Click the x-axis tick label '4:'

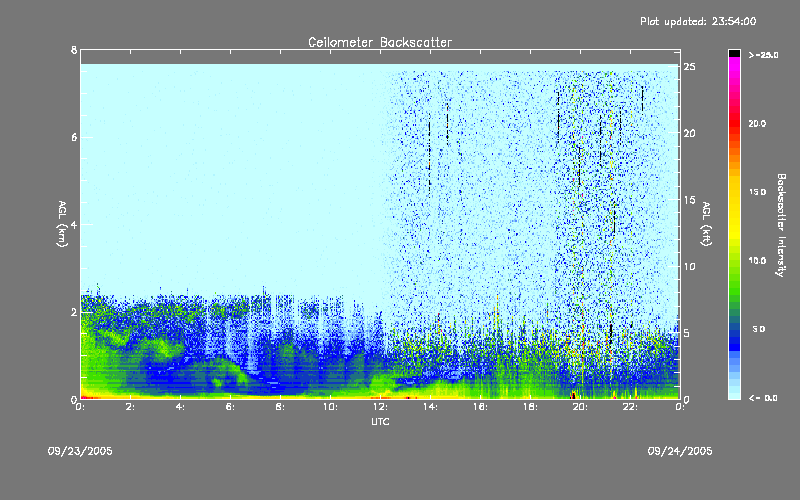tap(181, 407)
